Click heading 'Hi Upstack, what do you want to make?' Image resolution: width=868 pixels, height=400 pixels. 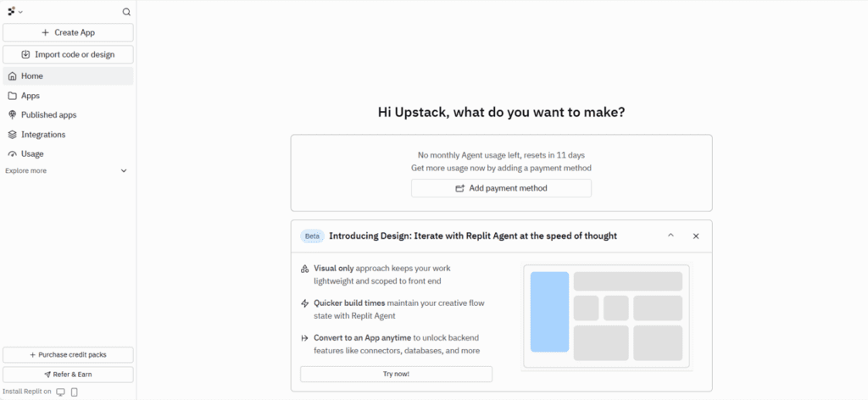[501, 113]
